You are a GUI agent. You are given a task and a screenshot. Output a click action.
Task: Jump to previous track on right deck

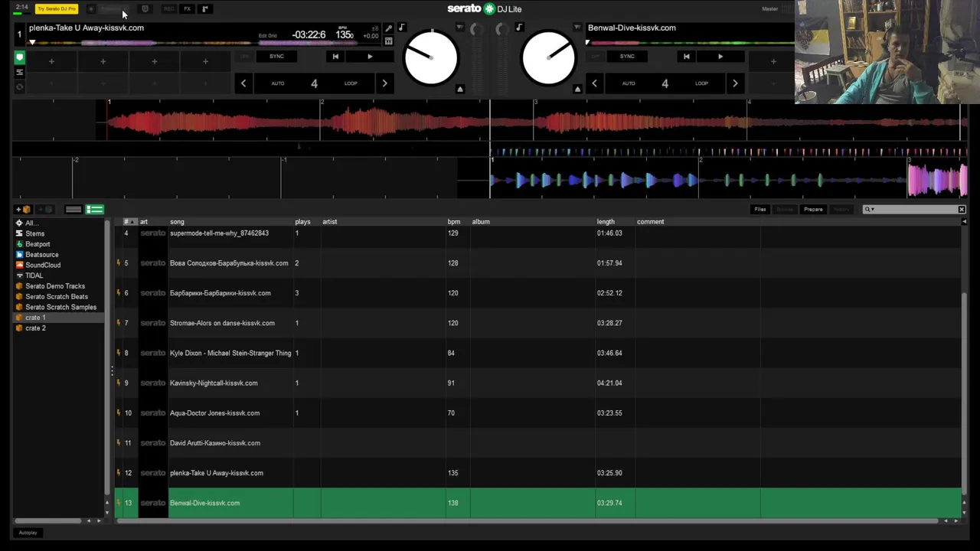coord(686,56)
